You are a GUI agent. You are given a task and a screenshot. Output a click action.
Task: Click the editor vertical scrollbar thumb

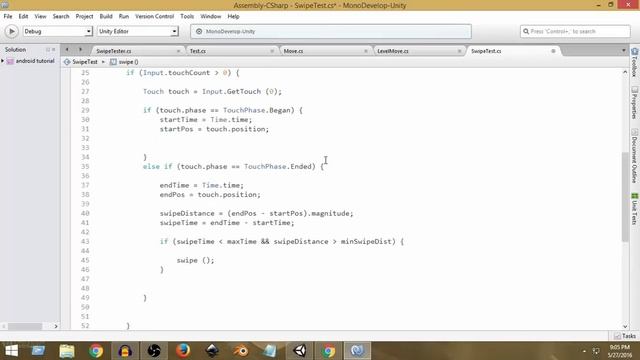625,197
